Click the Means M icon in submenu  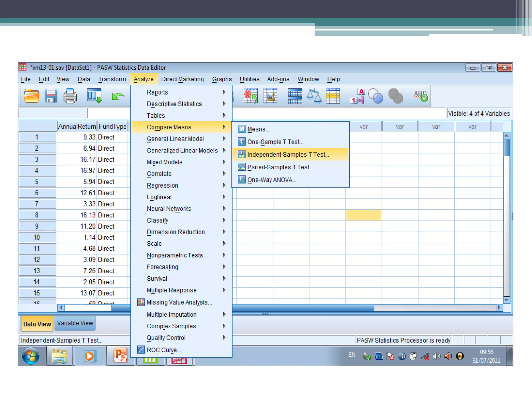click(x=242, y=129)
